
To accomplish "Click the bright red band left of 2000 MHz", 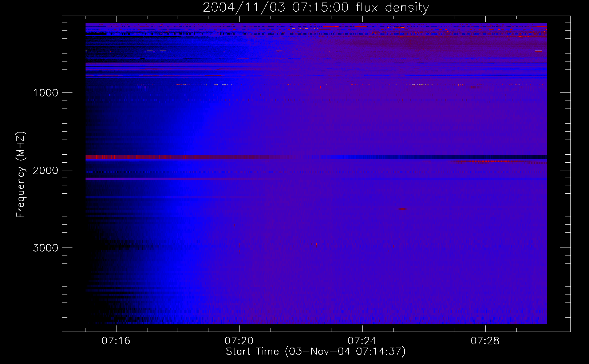I will [189, 157].
